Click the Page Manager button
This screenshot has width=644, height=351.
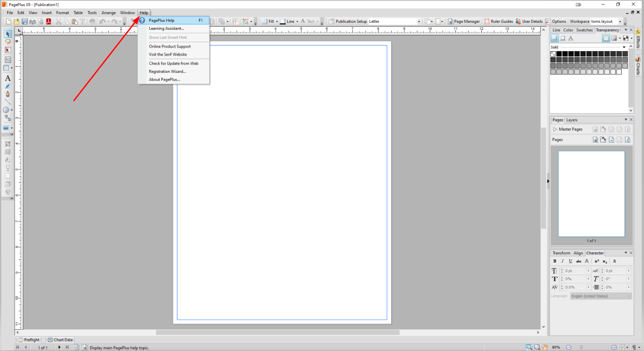(464, 21)
